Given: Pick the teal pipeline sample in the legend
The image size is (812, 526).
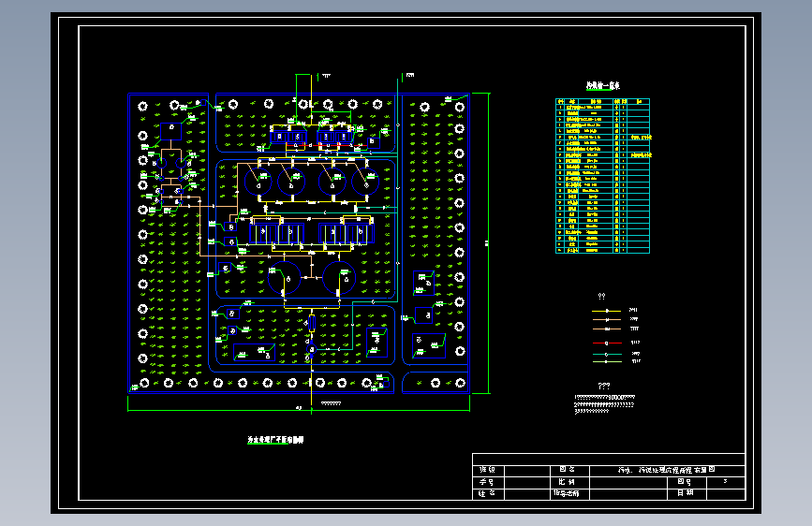Looking at the screenshot, I should click(606, 354).
